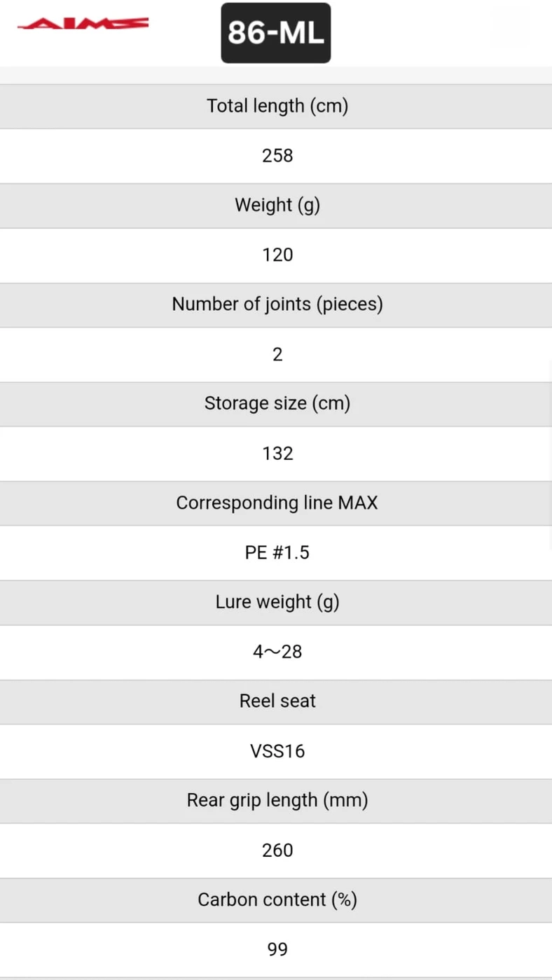Click the Weight (g) row header
This screenshot has height=980, width=552.
277,205
